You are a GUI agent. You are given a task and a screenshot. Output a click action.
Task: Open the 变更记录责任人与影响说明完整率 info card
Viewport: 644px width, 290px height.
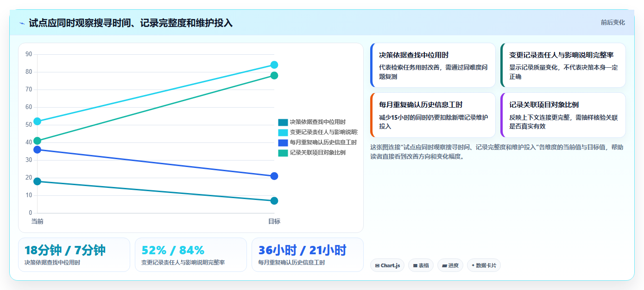coord(563,65)
